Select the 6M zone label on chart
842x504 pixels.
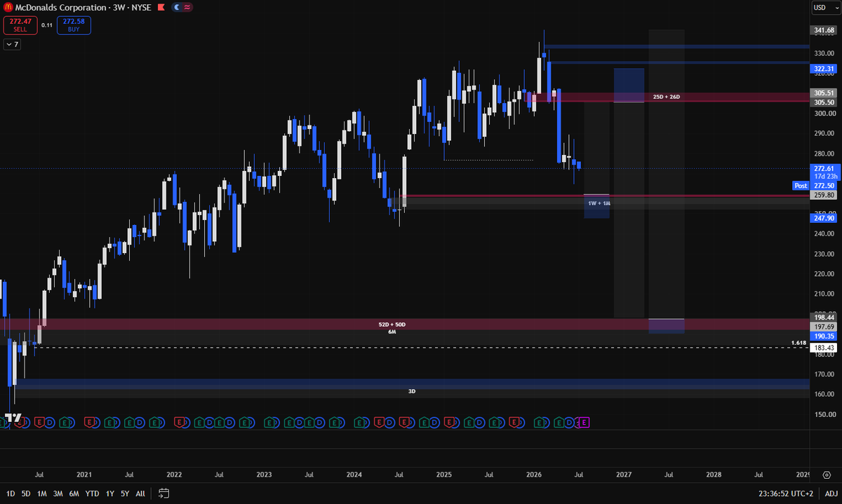[392, 332]
